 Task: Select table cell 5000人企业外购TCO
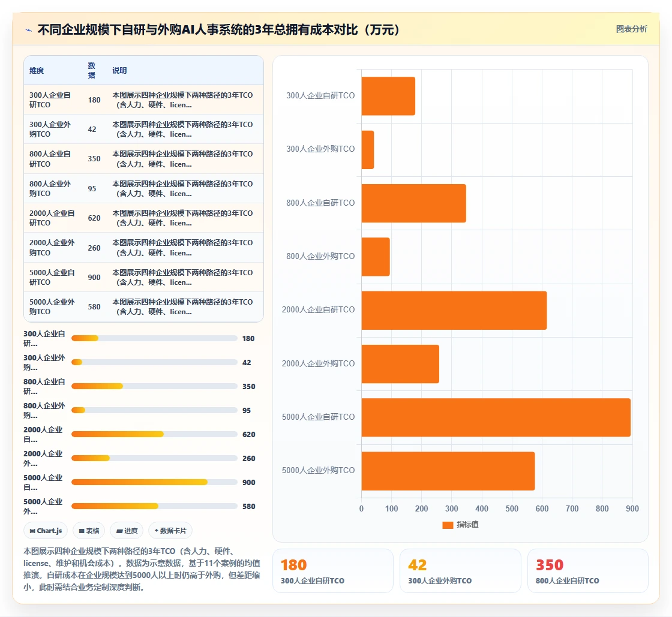click(52, 306)
